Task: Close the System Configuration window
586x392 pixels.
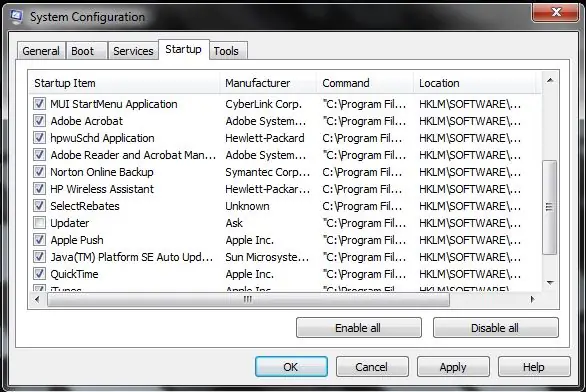Action: [x=556, y=12]
